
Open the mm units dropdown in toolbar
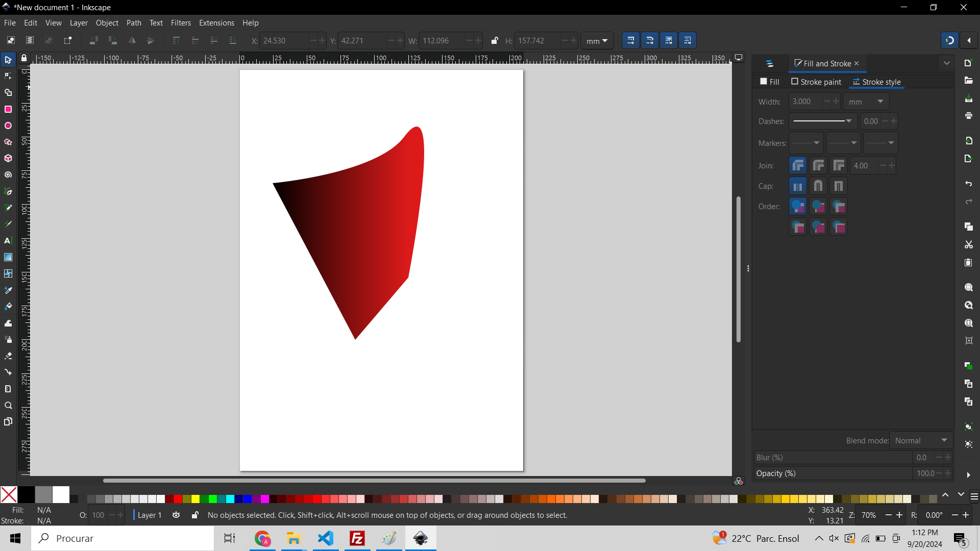coord(597,41)
